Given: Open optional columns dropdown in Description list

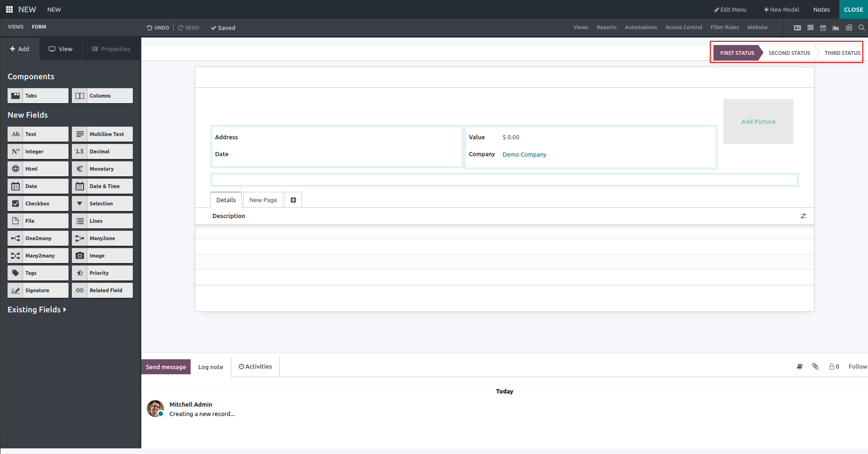Looking at the screenshot, I should [803, 216].
